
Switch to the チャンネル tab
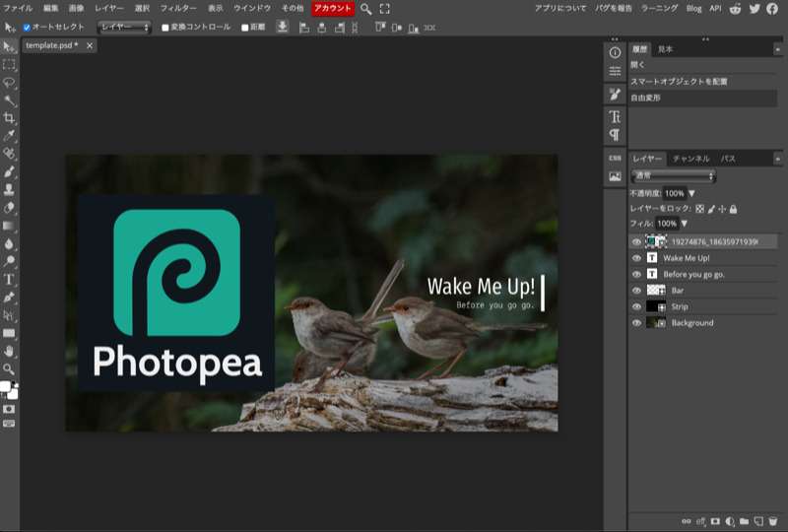click(690, 159)
